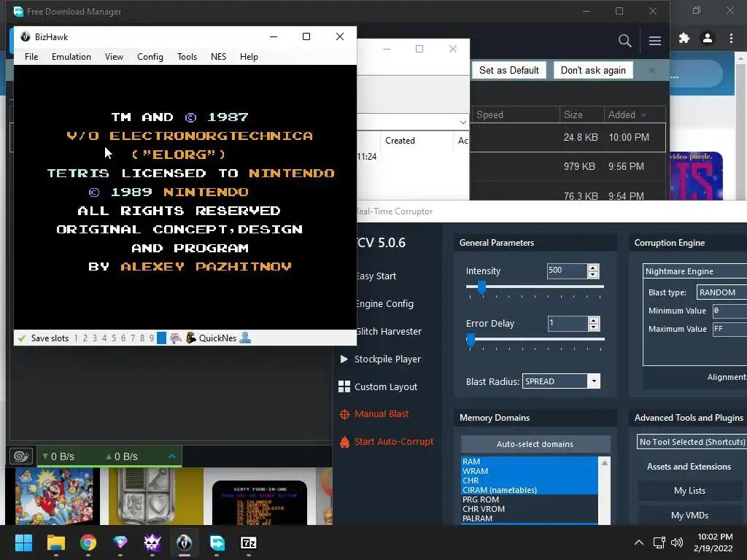The height and width of the screenshot is (560, 747).
Task: Select the 24.8 KB download row
Action: pyautogui.click(x=568, y=138)
